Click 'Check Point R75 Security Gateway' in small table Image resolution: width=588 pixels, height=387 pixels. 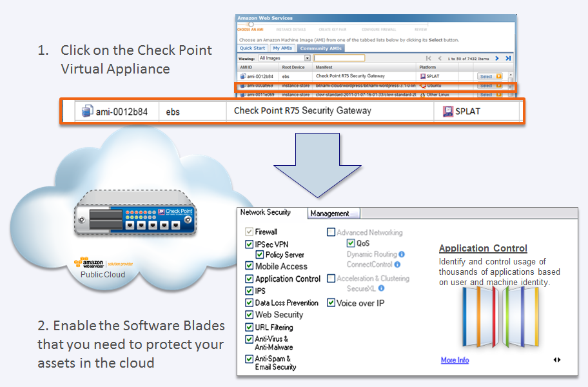click(x=350, y=75)
